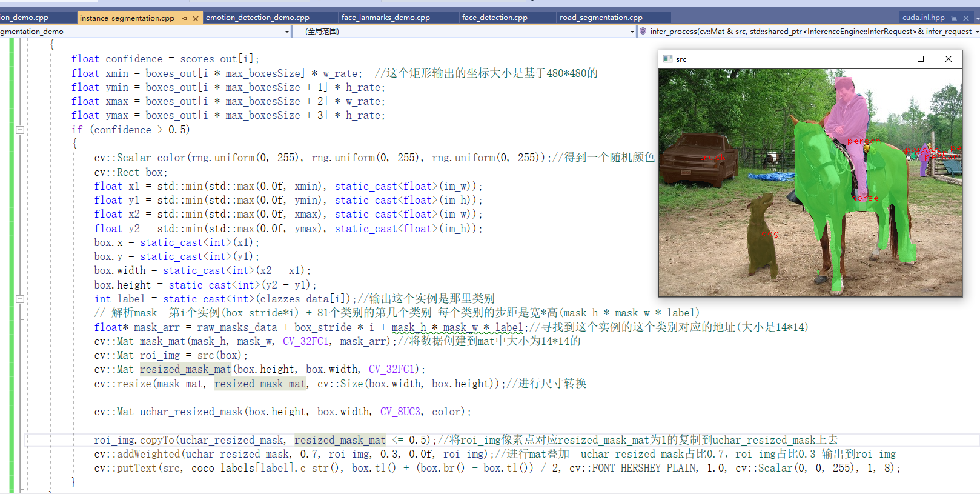
Task: Open the '(全局范围)' scope dropdown
Action: pos(464,31)
